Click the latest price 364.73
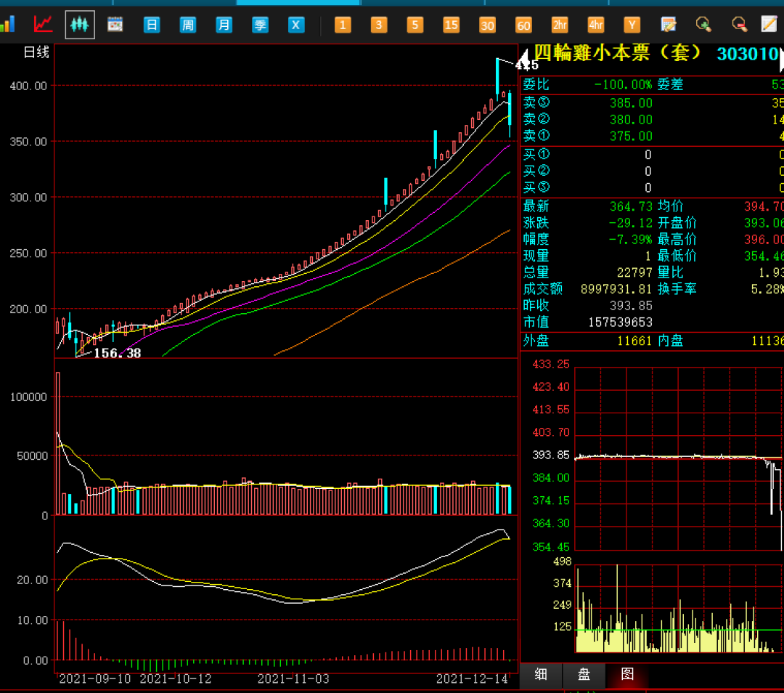The height and width of the screenshot is (693, 784). (631, 206)
